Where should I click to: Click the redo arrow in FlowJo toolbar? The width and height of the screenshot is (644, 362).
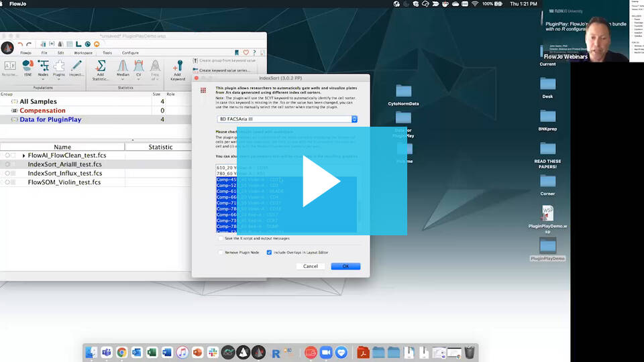click(29, 44)
